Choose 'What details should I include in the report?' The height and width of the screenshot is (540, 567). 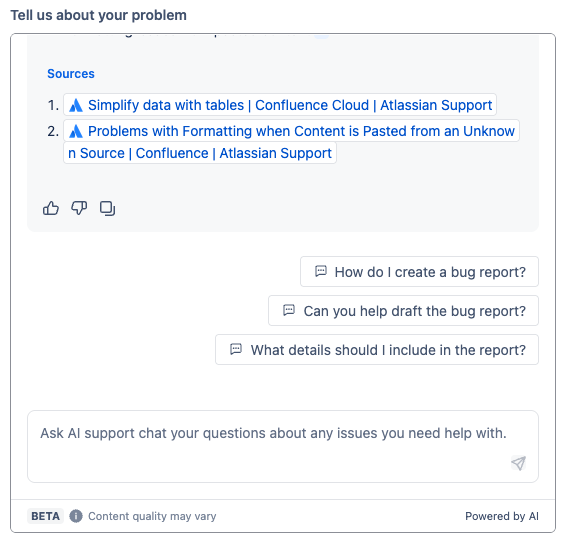coord(377,350)
